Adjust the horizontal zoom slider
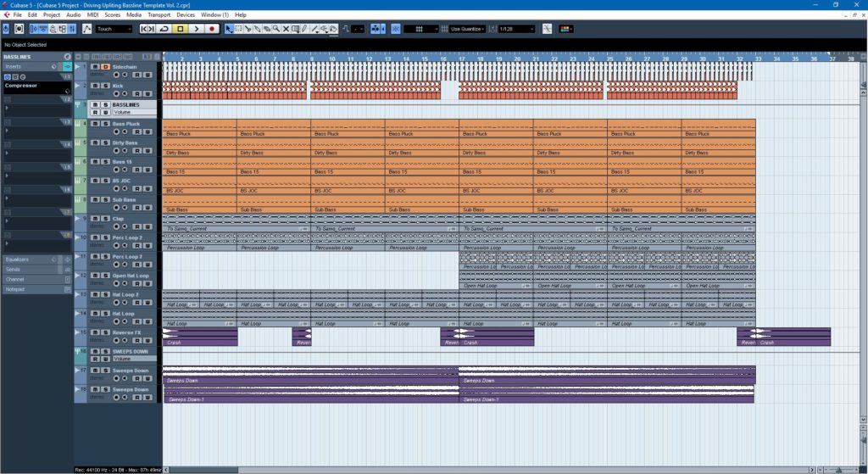This screenshot has width=868, height=474. pos(838,470)
